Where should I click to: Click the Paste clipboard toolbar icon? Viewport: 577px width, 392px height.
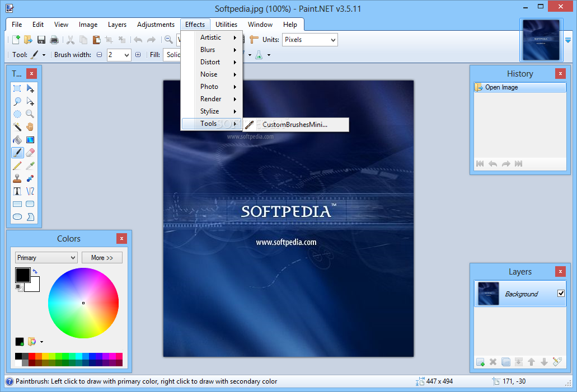(x=96, y=40)
